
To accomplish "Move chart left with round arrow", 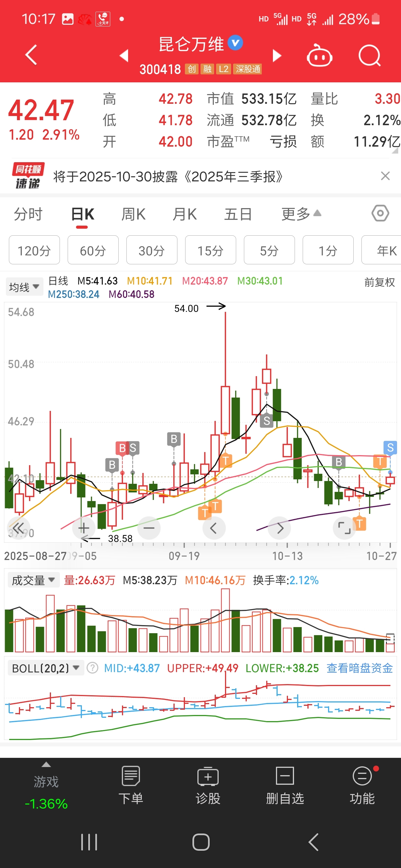I will click(x=214, y=528).
